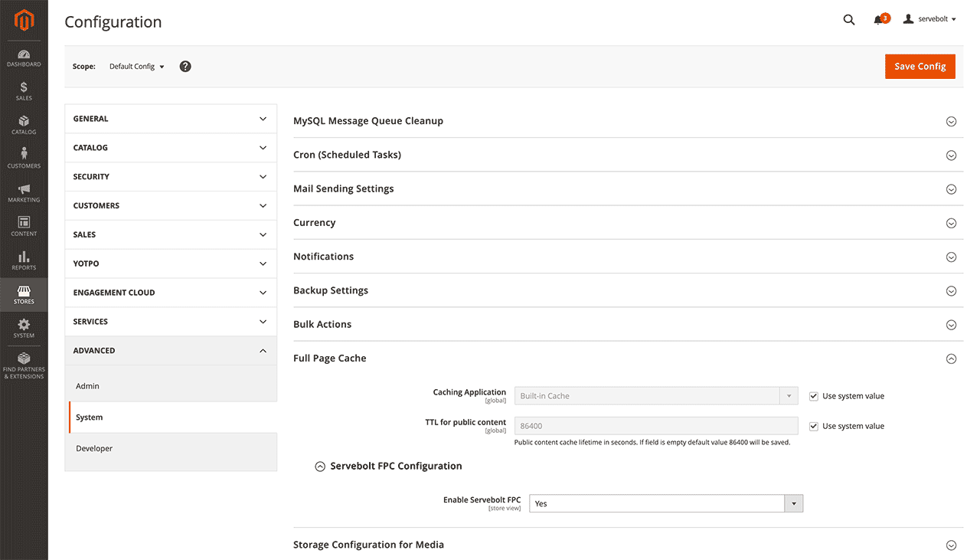Viewport: 980px width, 560px height.
Task: Uncheck Use system value for Caching Application
Action: pyautogui.click(x=814, y=396)
